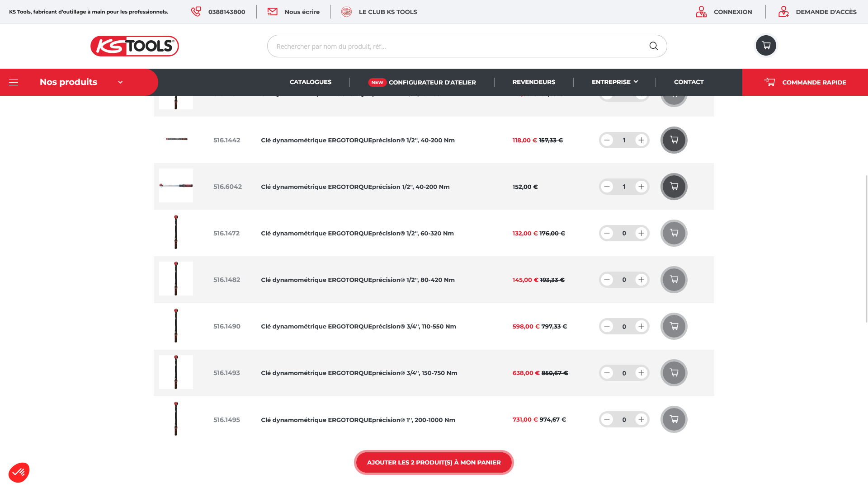Add item 516.1482 to cart
This screenshot has height=488, width=868.
point(674,280)
